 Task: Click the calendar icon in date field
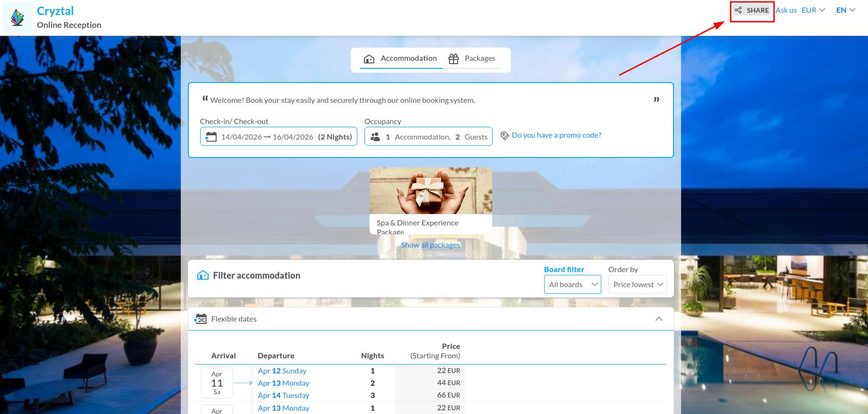click(211, 137)
